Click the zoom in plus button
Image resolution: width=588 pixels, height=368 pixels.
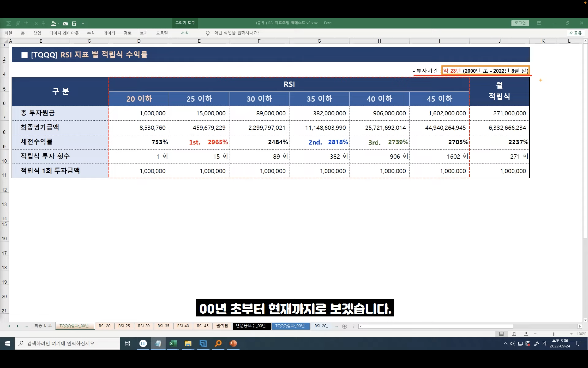pyautogui.click(x=571, y=334)
